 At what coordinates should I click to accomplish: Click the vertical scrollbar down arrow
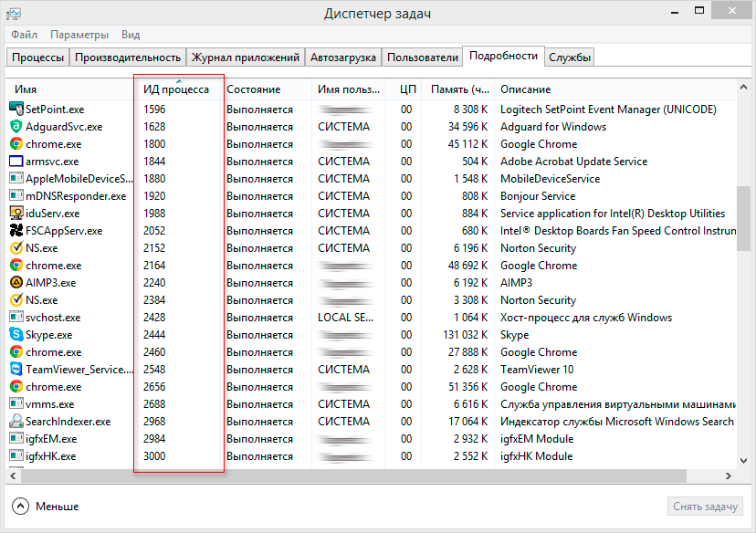(x=743, y=461)
